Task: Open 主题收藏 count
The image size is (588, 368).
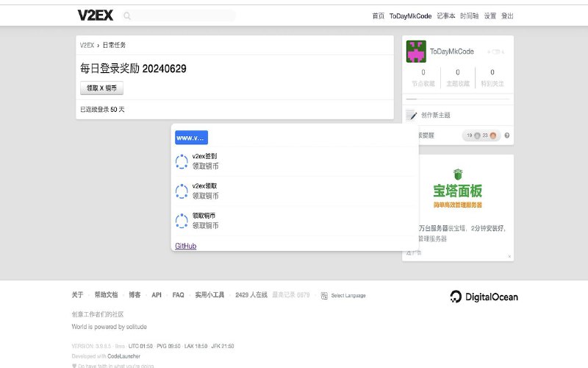Action: point(457,77)
